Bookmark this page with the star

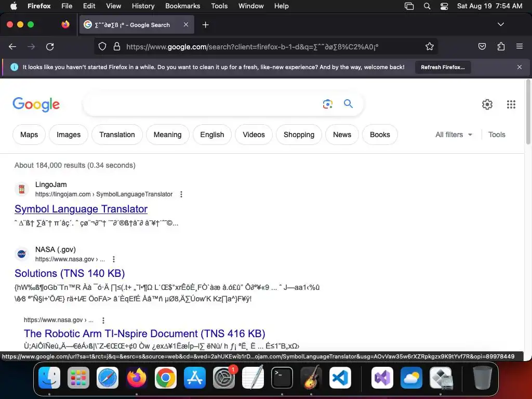(x=430, y=46)
